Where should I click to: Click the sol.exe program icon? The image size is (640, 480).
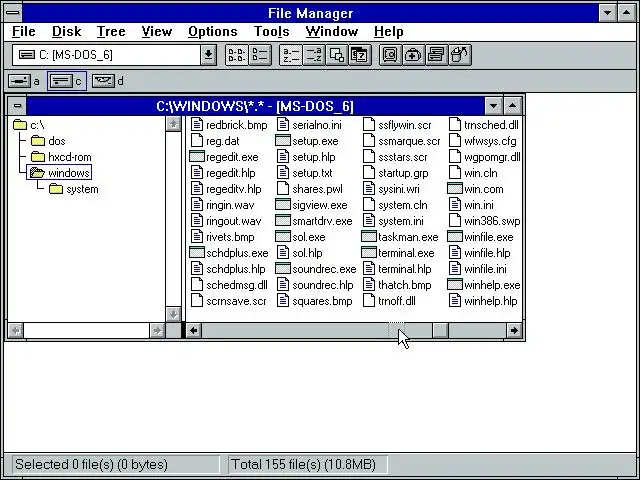282,237
